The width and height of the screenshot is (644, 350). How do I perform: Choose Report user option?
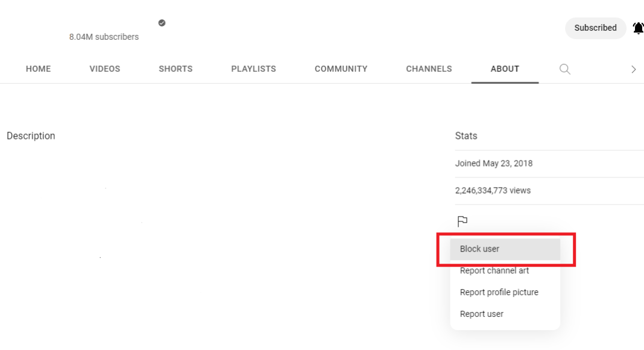[x=481, y=313]
